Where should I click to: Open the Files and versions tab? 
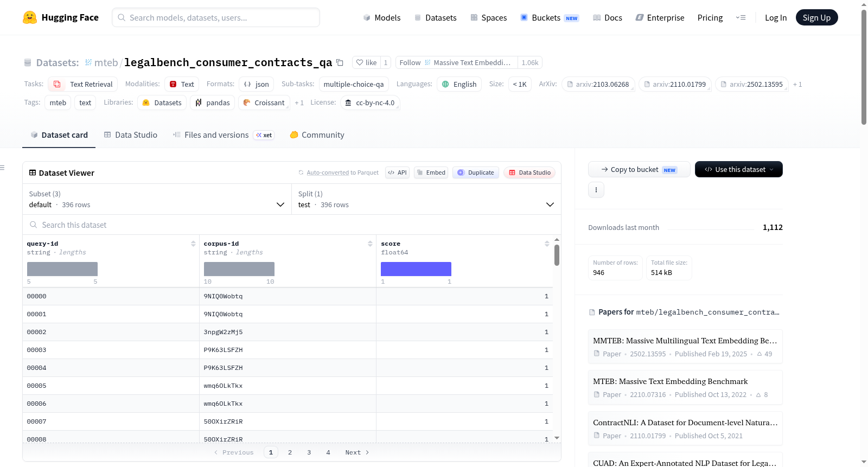(x=224, y=135)
